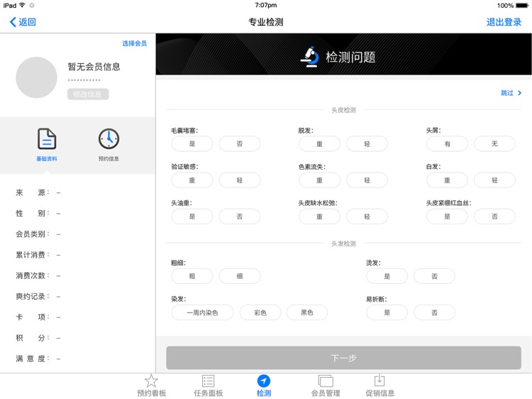Select 否 for 烫发
Viewport: 532px width, 399px height.
pyautogui.click(x=434, y=276)
